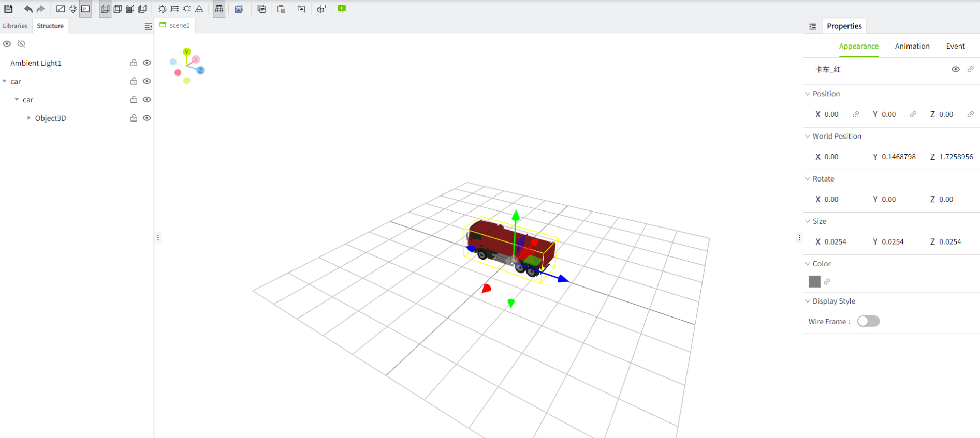
Task: Open the Animation properties tab
Action: [x=912, y=46]
